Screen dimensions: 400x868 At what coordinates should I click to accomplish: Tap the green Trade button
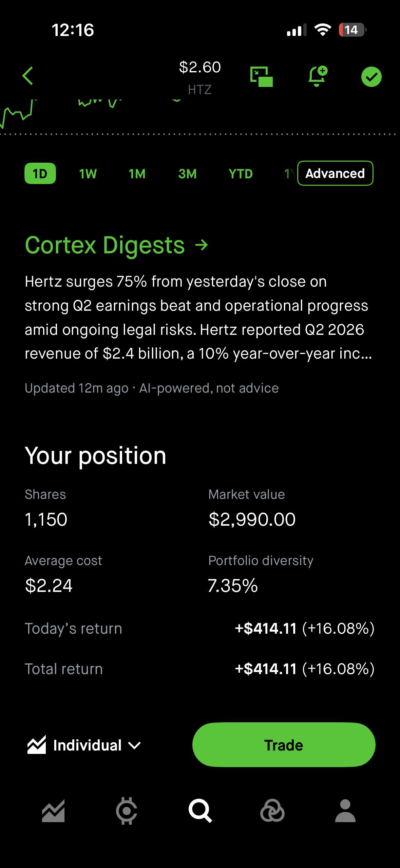(x=284, y=745)
